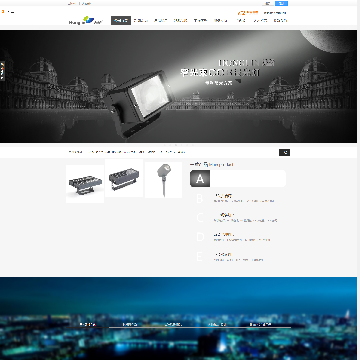Open the second floodlight product thumbnail
The width and height of the screenshot is (360, 360).
click(124, 178)
